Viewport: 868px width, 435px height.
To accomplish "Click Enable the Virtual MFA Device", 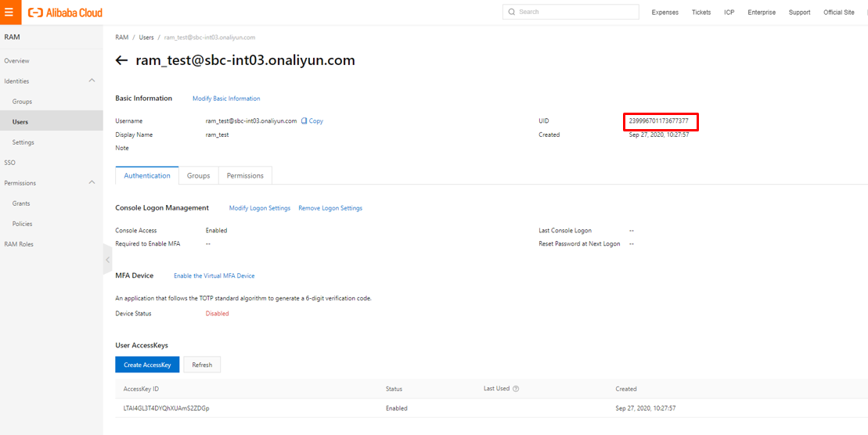I will [214, 275].
